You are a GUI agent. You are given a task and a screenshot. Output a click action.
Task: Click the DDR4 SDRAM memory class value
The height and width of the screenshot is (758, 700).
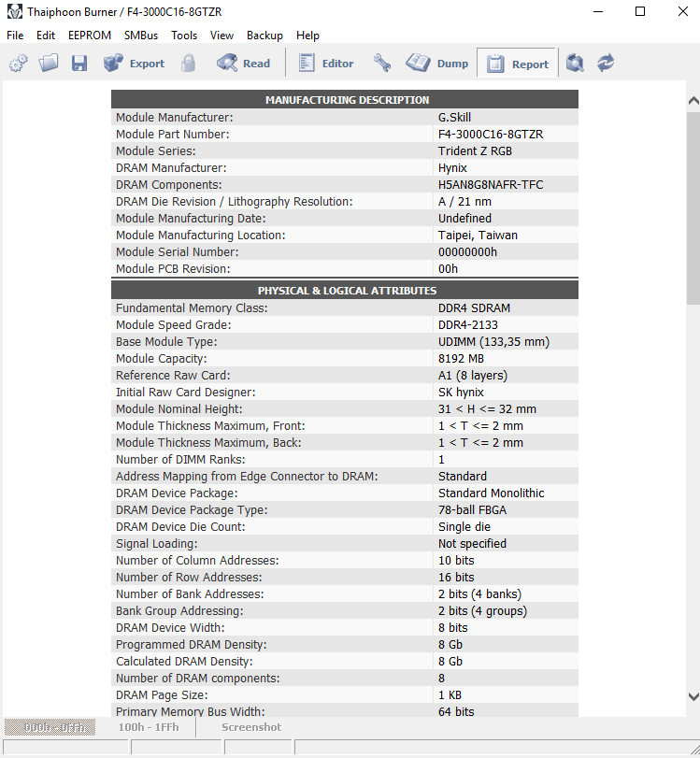coord(474,307)
